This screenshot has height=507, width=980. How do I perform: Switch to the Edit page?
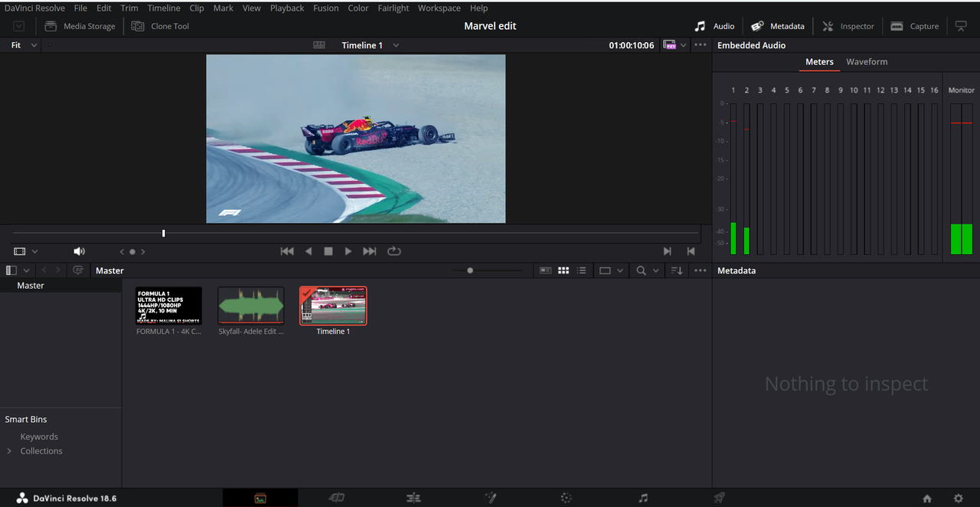click(413, 498)
